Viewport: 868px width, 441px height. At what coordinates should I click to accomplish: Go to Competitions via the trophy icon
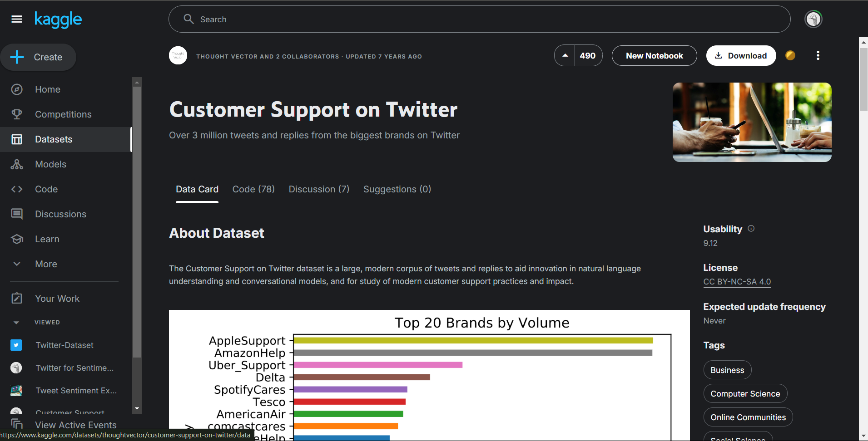pyautogui.click(x=17, y=114)
